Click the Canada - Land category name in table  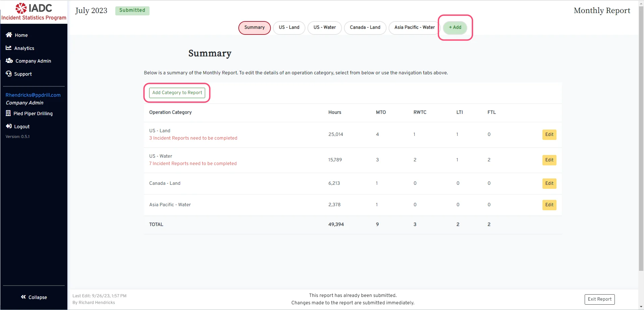pos(165,183)
